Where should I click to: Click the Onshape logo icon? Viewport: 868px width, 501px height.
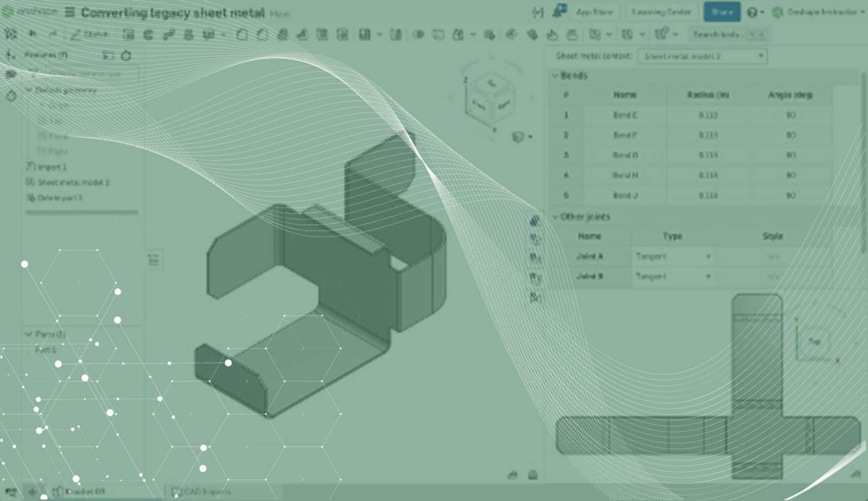pyautogui.click(x=8, y=12)
